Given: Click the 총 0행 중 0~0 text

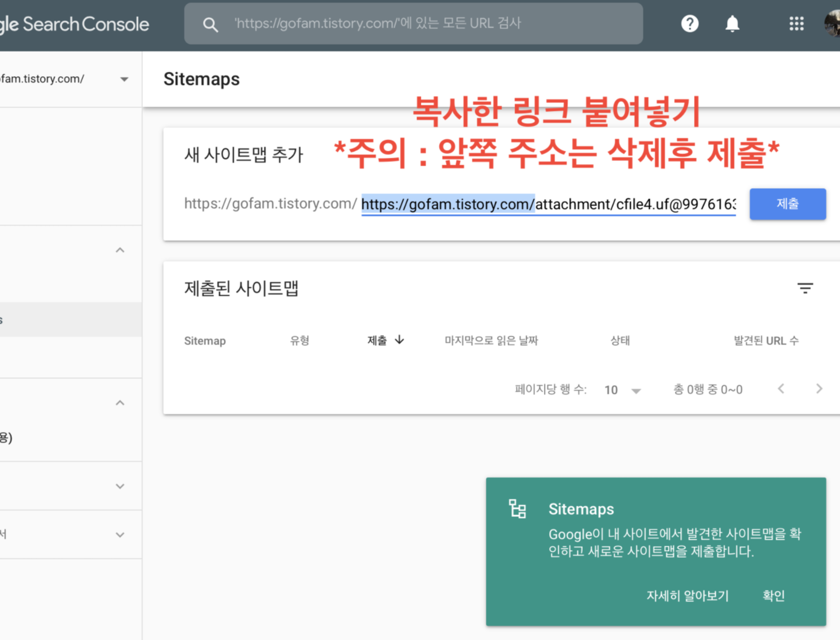Looking at the screenshot, I should coord(708,390).
